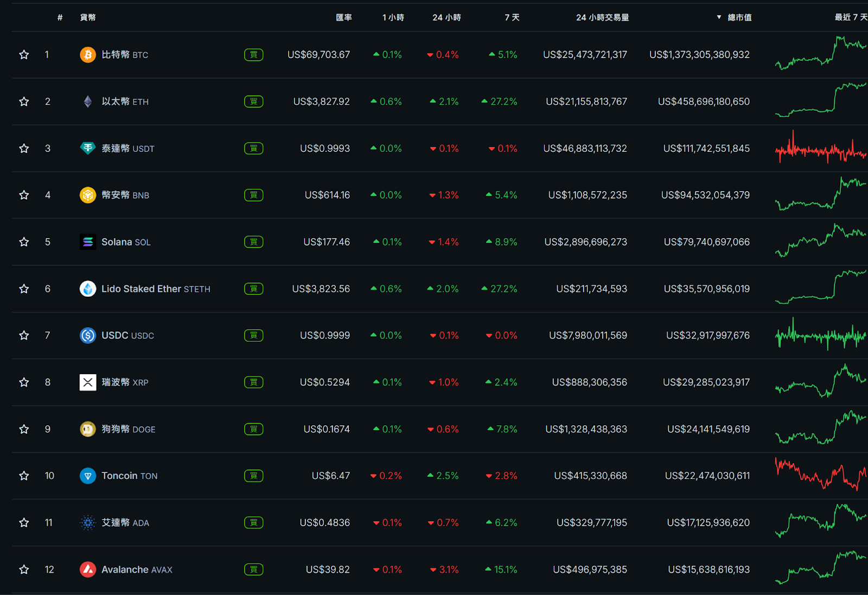Star the Lido Staked Ether row
Screen dimensions: 868x595
point(24,289)
